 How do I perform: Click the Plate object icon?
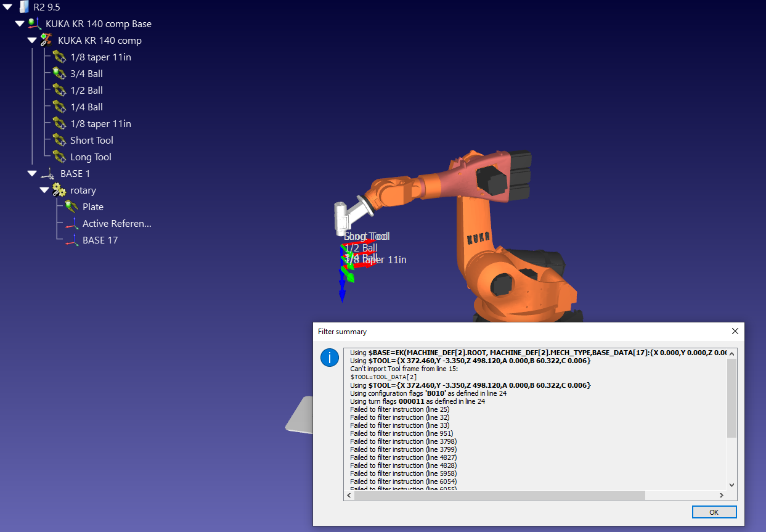click(x=71, y=207)
